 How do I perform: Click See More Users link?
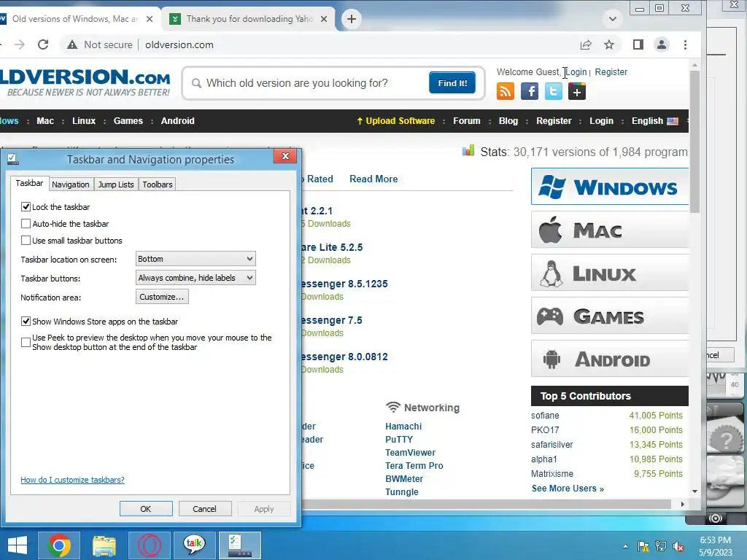click(x=568, y=489)
